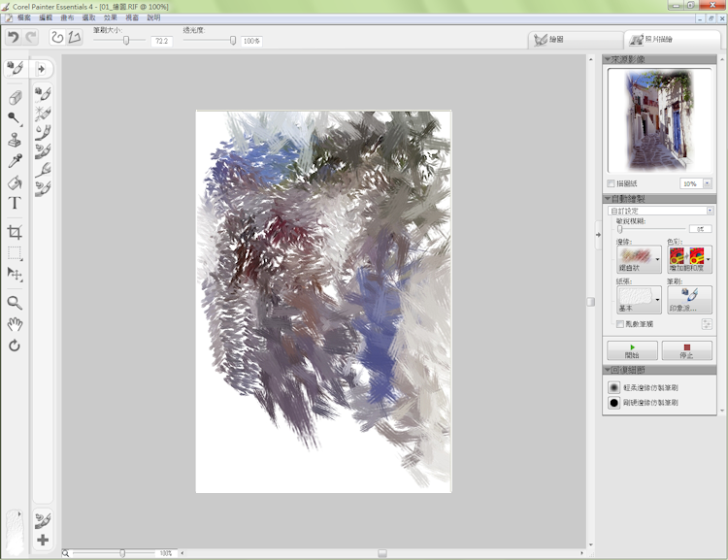This screenshot has width=728, height=560.
Task: Select the Magnifier zoom tool
Action: point(15,303)
